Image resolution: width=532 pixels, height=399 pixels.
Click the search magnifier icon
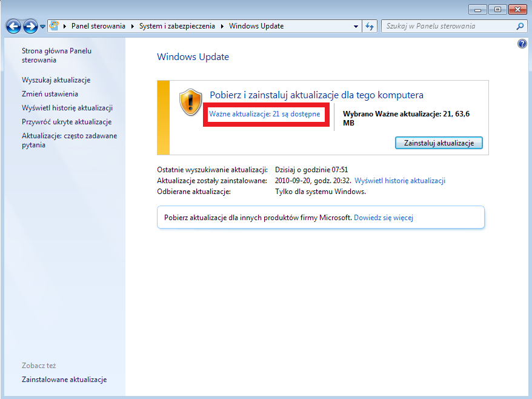[x=520, y=26]
